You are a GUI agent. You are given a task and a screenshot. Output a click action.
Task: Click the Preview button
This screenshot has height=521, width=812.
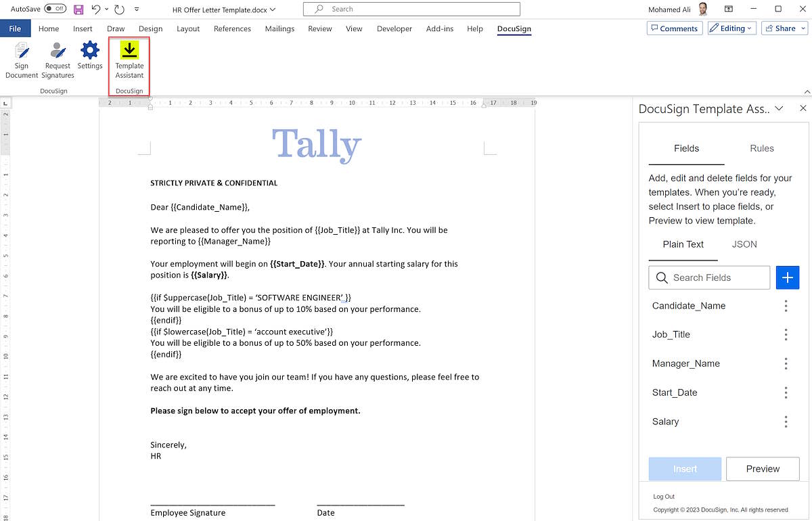pos(763,468)
